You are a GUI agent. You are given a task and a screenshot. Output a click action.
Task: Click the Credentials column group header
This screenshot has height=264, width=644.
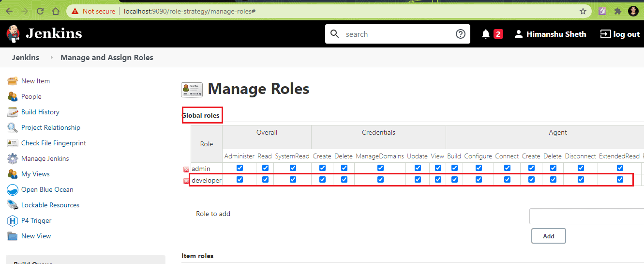coord(378,132)
